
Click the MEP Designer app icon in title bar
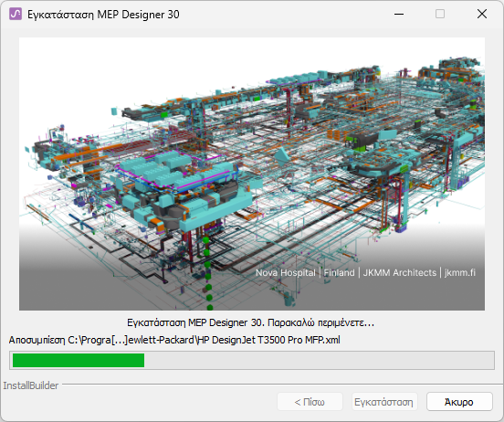coord(16,14)
